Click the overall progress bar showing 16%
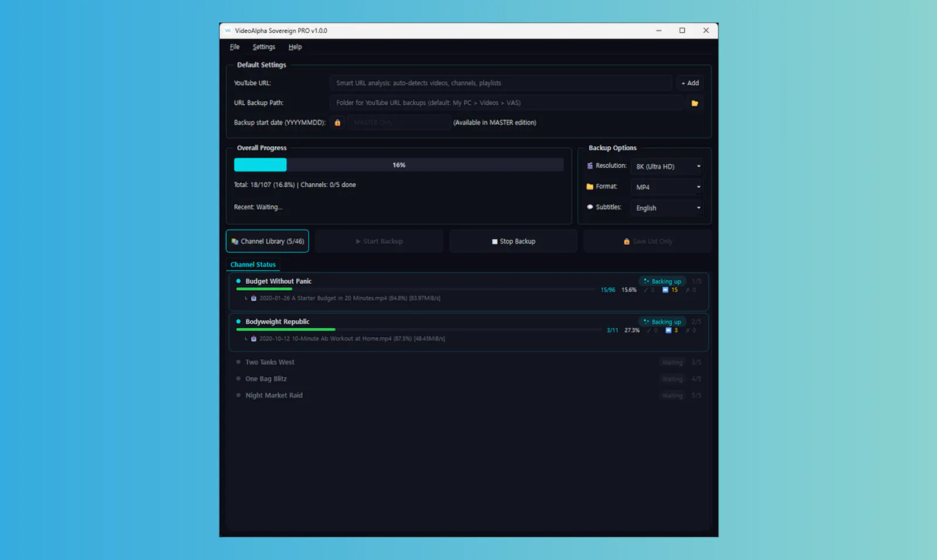The height and width of the screenshot is (560, 937). click(x=399, y=165)
